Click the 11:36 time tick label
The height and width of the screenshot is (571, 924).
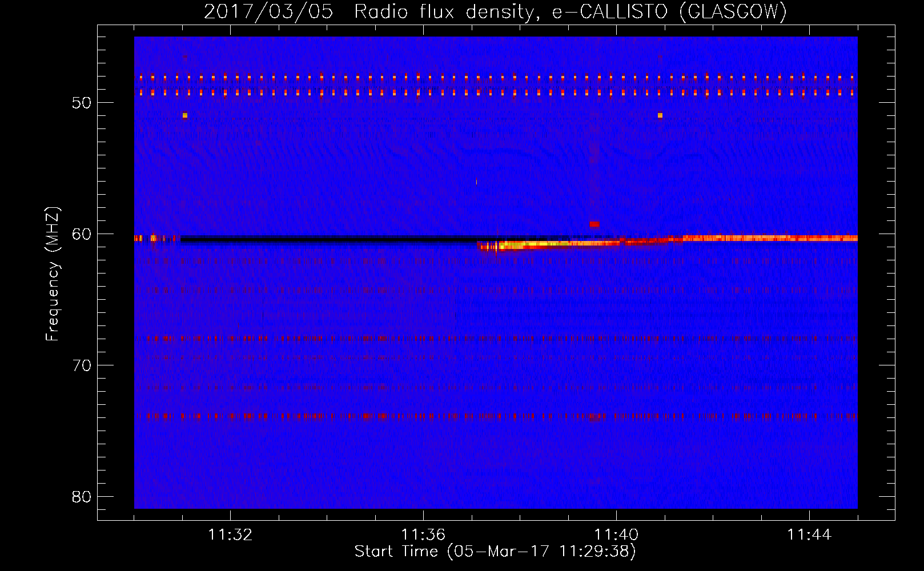tap(423, 535)
